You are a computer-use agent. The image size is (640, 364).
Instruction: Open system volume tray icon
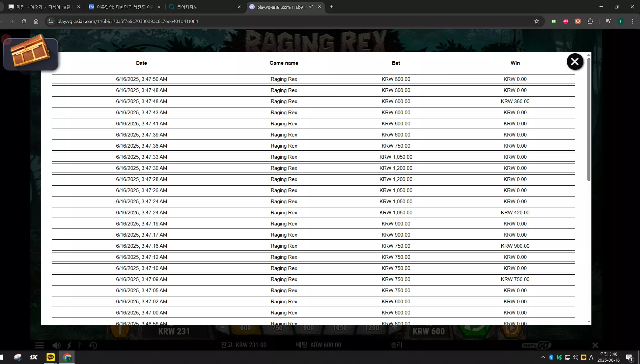576,357
